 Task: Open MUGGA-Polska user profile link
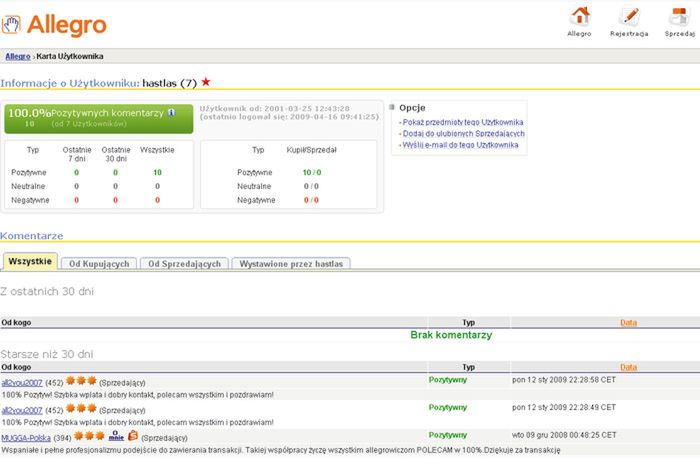(26, 438)
